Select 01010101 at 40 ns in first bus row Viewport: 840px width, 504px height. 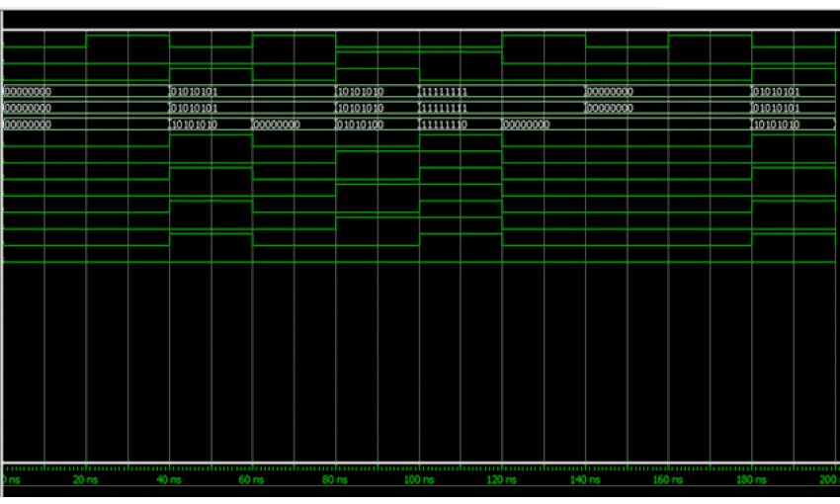[x=194, y=92]
